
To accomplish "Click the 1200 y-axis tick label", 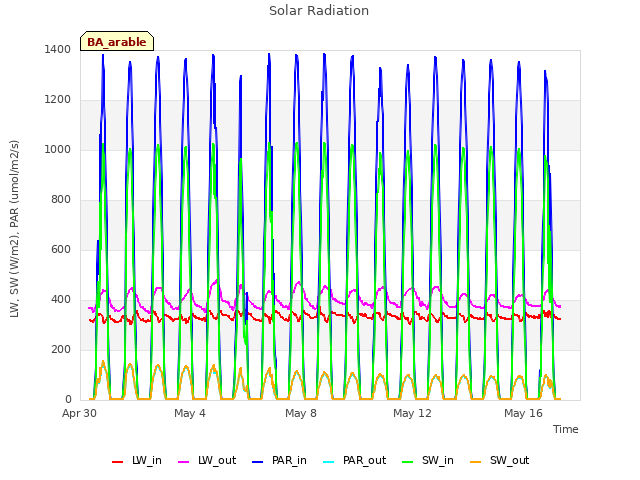I will tap(58, 100).
